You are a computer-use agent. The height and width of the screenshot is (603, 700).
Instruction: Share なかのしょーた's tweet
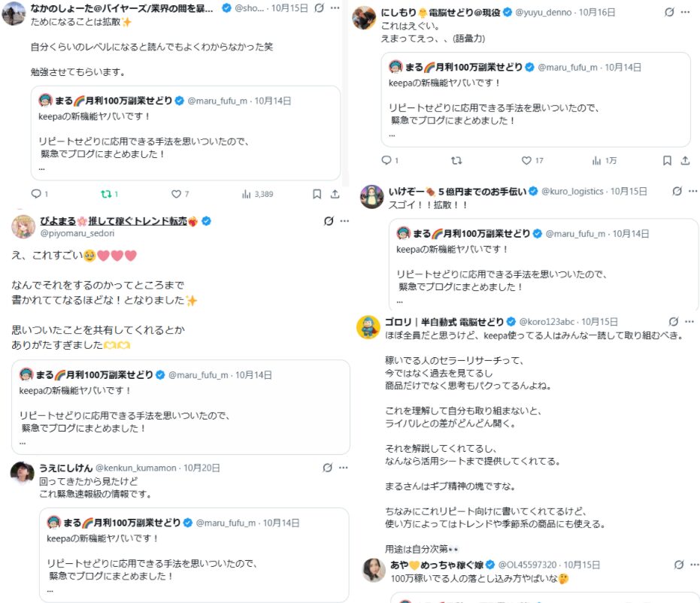click(x=335, y=194)
